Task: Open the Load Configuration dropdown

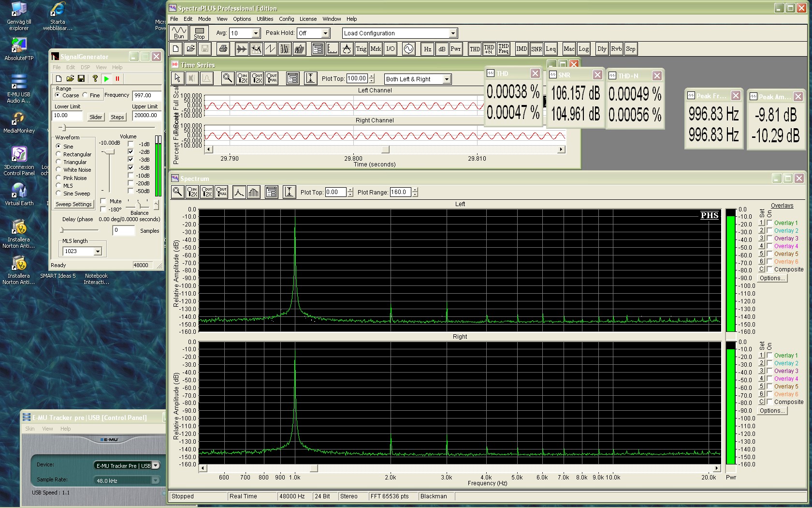Action: pyautogui.click(x=453, y=33)
